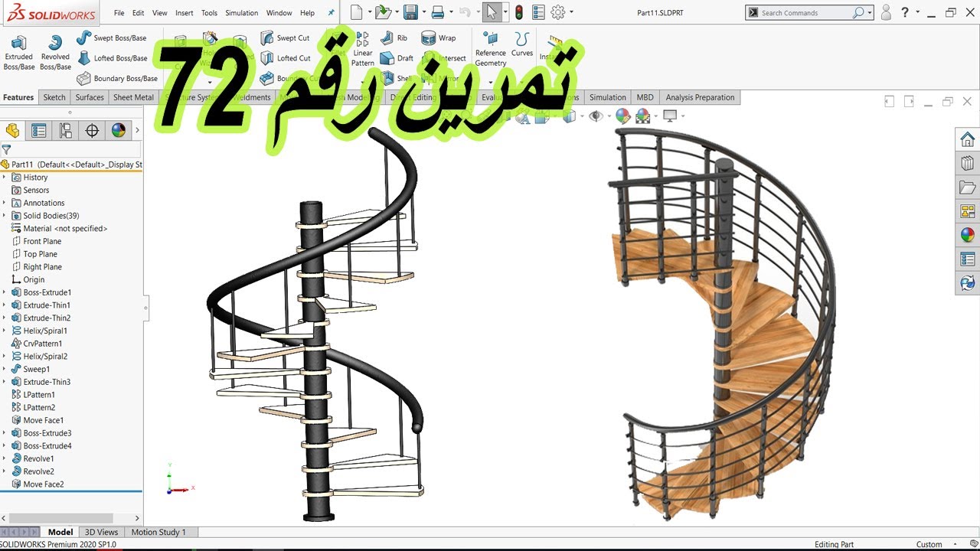
Task: Switch to the 3D Views tab
Action: [x=101, y=532]
